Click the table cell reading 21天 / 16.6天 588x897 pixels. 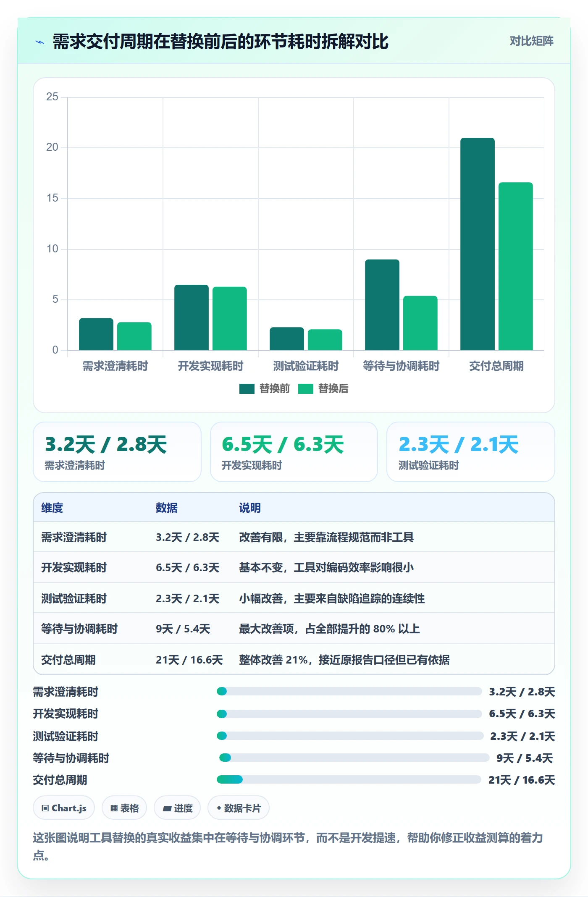pyautogui.click(x=189, y=660)
